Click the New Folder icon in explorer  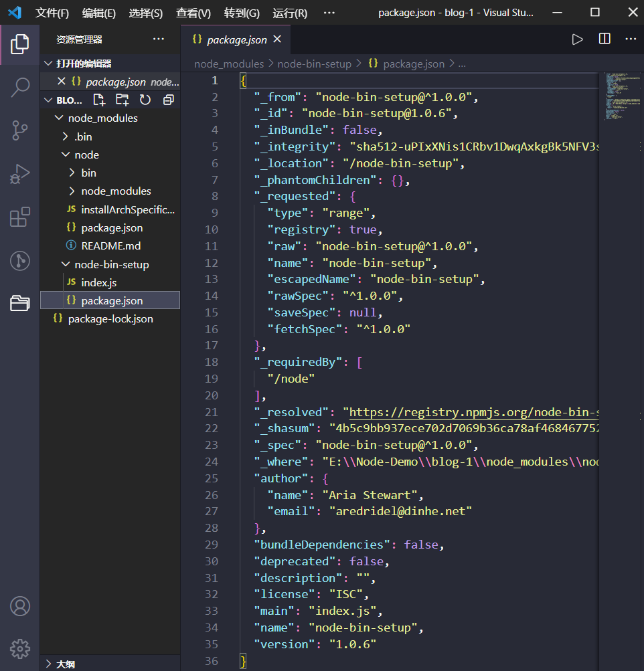[x=122, y=100]
